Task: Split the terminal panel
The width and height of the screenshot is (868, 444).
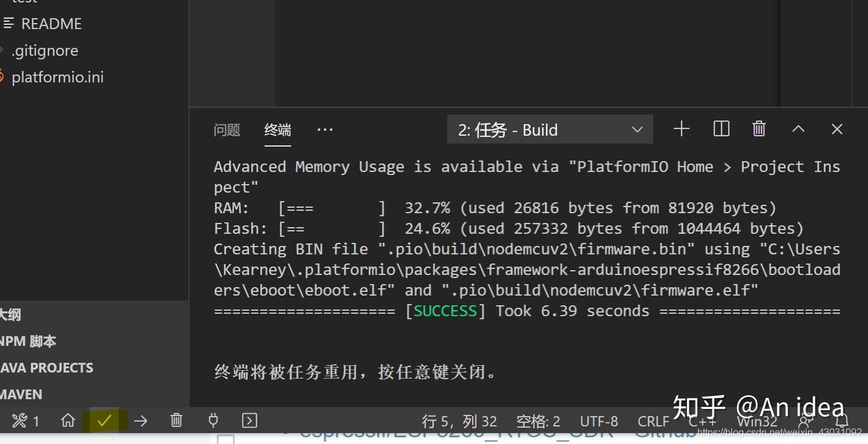Action: (x=721, y=128)
